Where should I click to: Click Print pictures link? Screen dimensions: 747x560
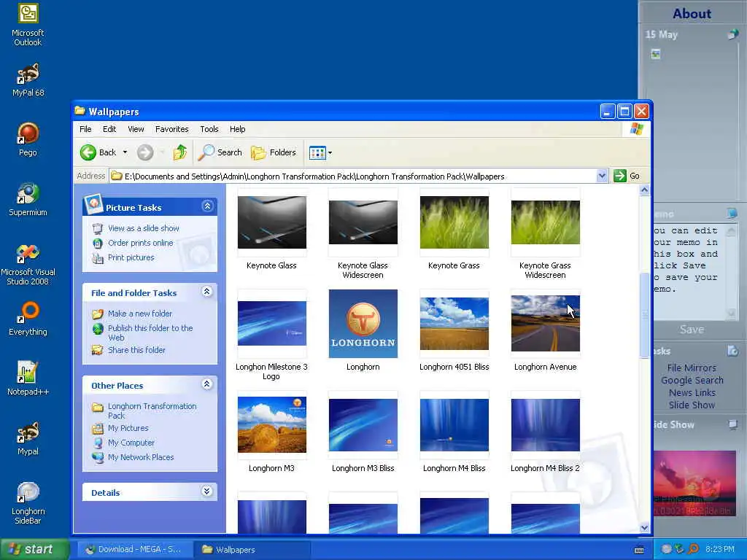tap(131, 257)
